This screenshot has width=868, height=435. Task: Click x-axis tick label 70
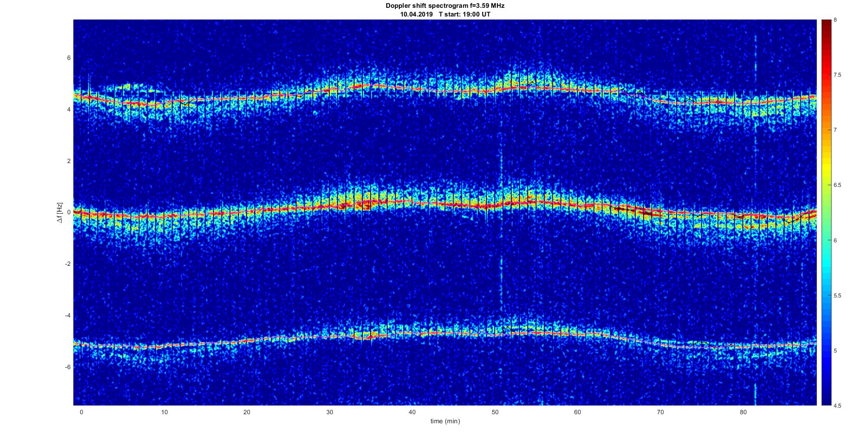pos(660,412)
